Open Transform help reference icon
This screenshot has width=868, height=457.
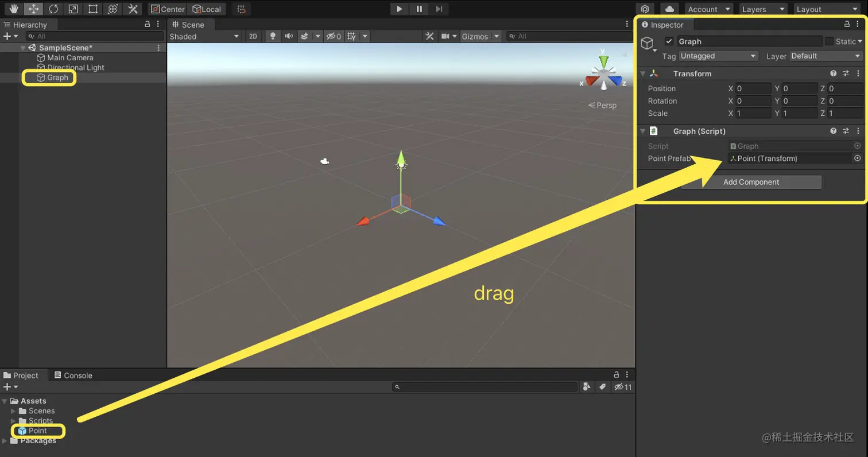pos(834,73)
